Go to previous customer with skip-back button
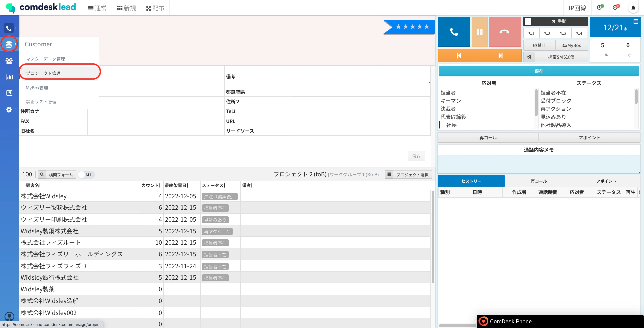 click(459, 56)
